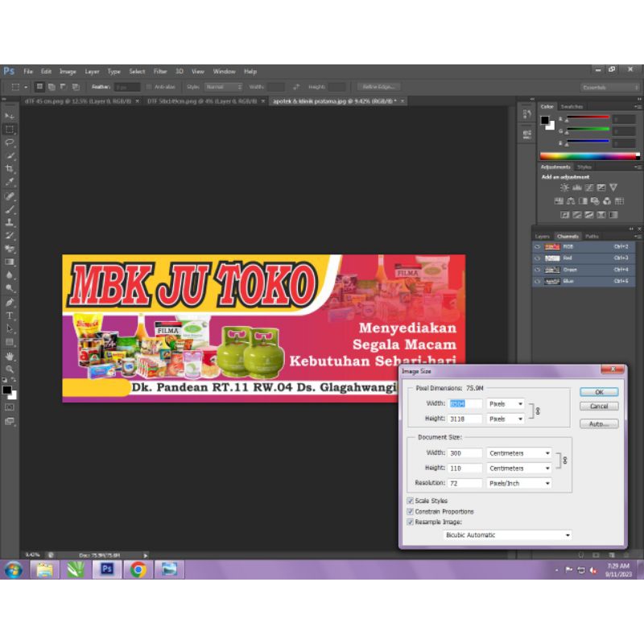Click OK to apply the new image size
644x644 pixels.
click(598, 392)
